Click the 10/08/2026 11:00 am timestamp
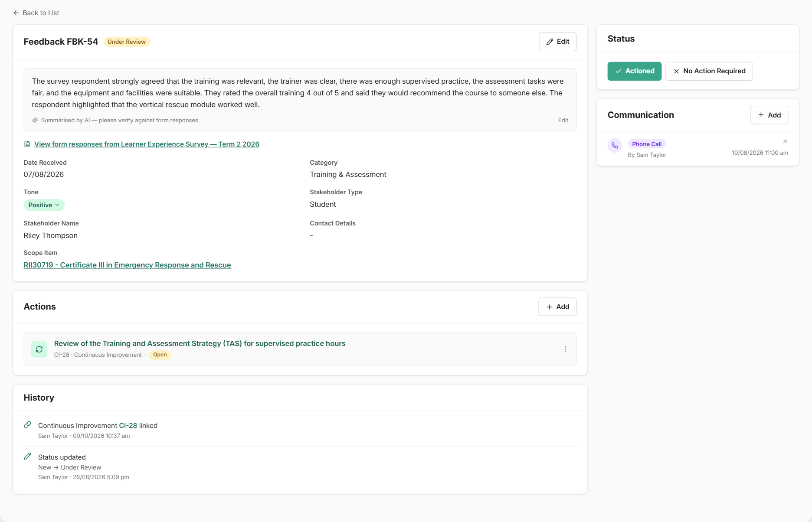Image resolution: width=812 pixels, height=522 pixels. click(x=760, y=153)
